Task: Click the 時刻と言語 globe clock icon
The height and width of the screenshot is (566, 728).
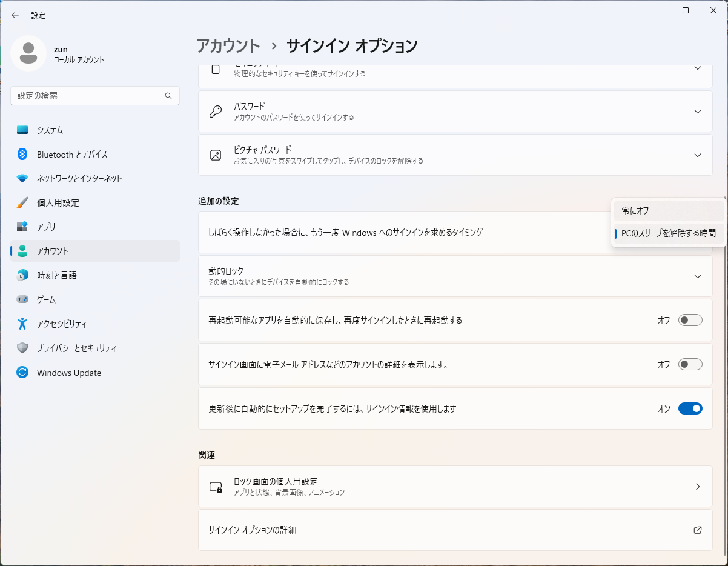Action: [x=22, y=275]
